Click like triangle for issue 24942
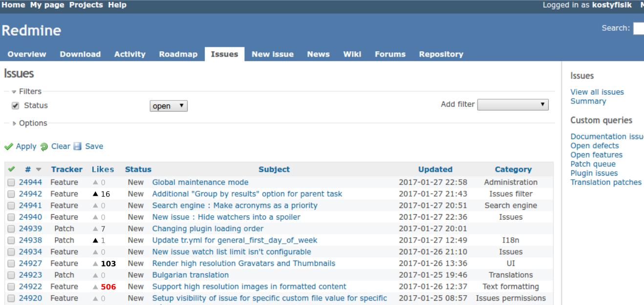 coord(95,194)
